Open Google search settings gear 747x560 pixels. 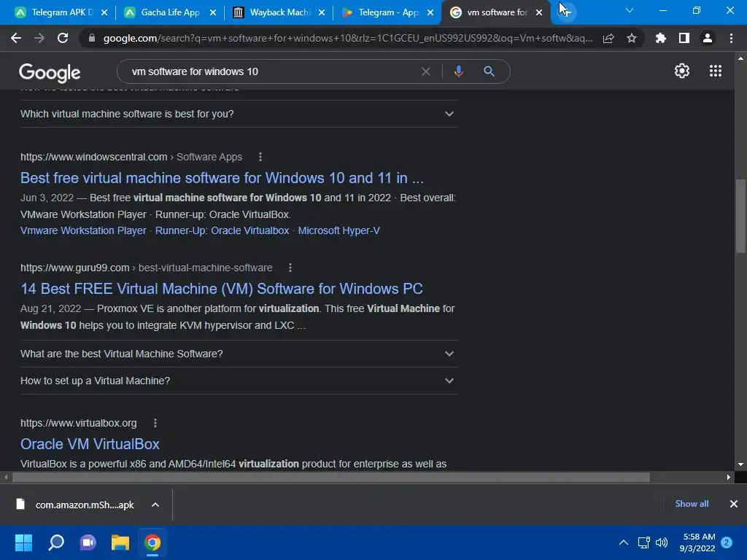(x=682, y=71)
